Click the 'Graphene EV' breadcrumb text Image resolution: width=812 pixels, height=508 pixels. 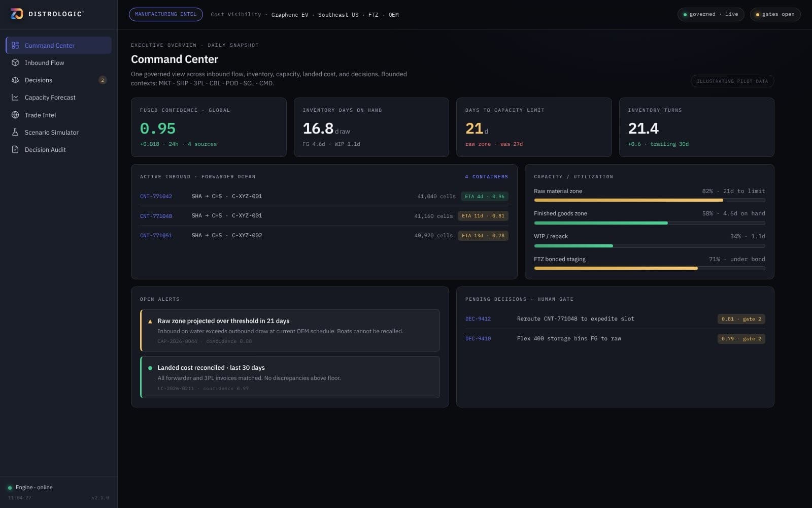(x=290, y=15)
